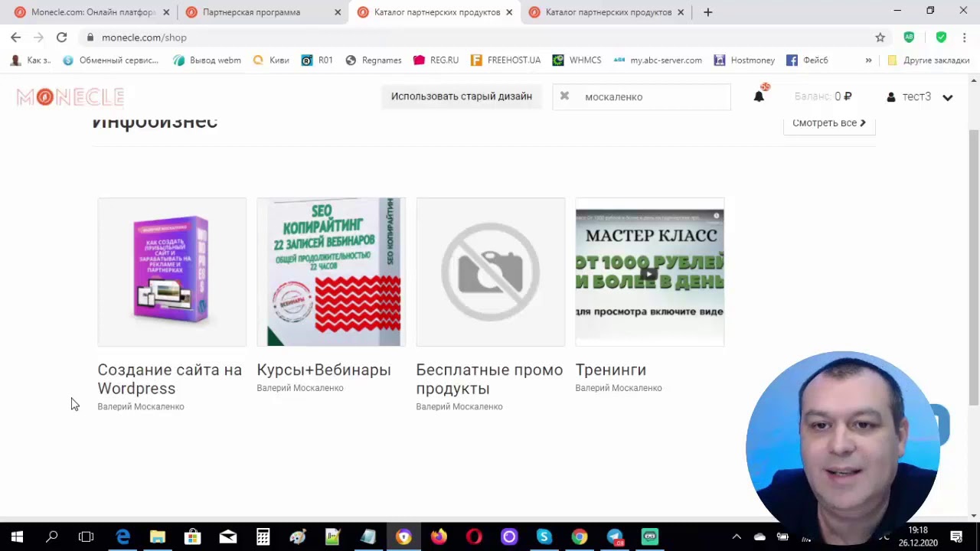Open Skype from the taskbar
This screenshot has width=980, height=551.
point(544,536)
